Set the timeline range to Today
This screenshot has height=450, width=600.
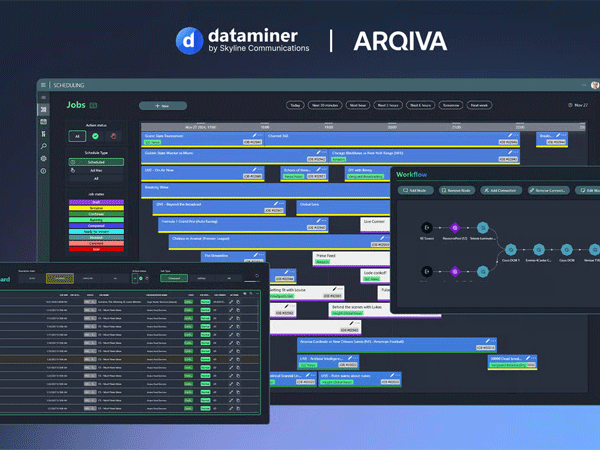295,105
